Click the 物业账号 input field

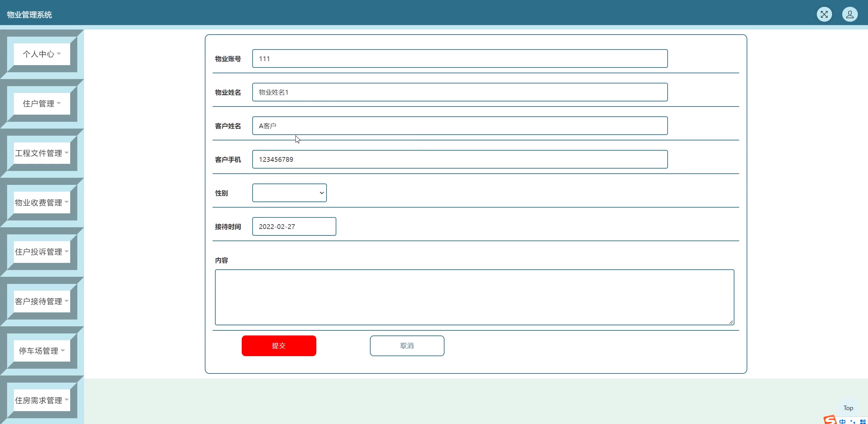[x=460, y=58]
